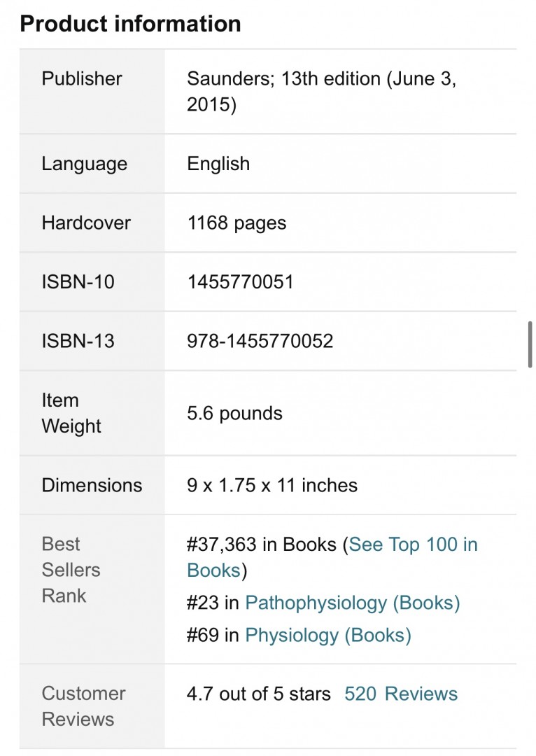The height and width of the screenshot is (756, 536).
Task: Click the Item Weight label
Action: point(71,413)
